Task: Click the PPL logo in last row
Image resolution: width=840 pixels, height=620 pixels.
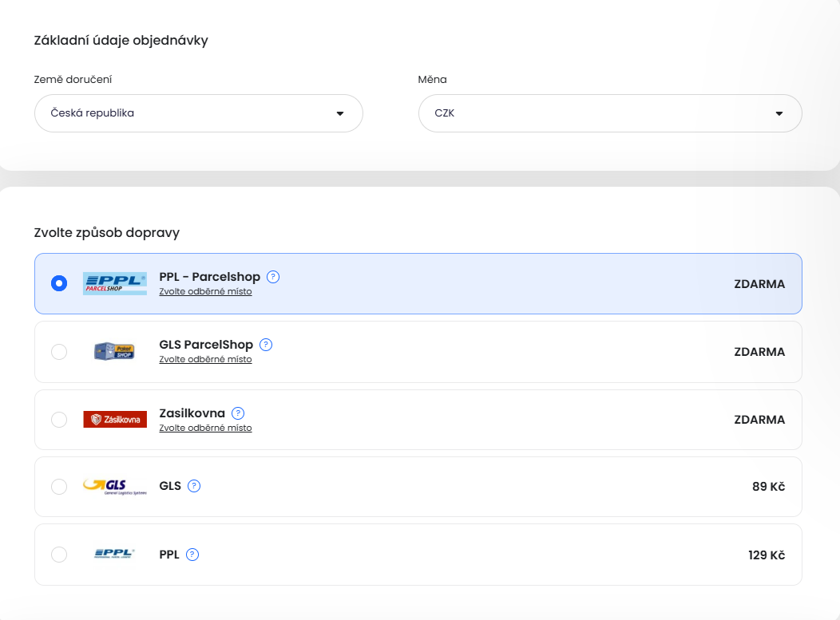Action: coord(115,554)
